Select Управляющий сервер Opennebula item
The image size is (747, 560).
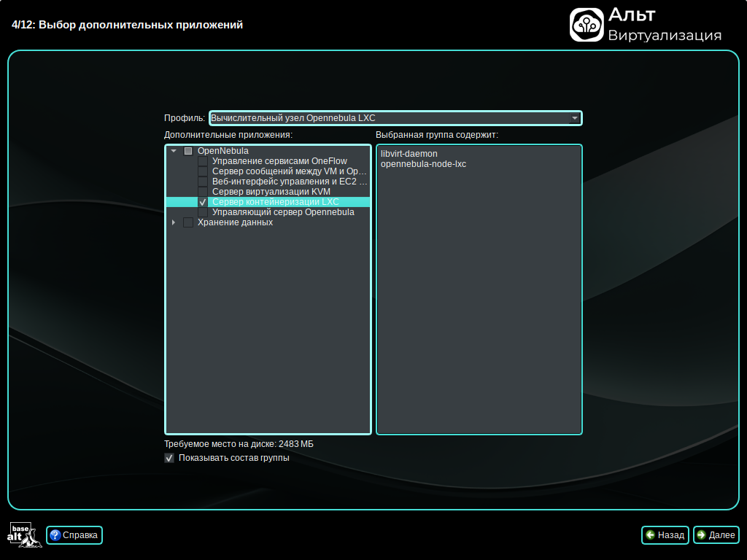pos(283,212)
